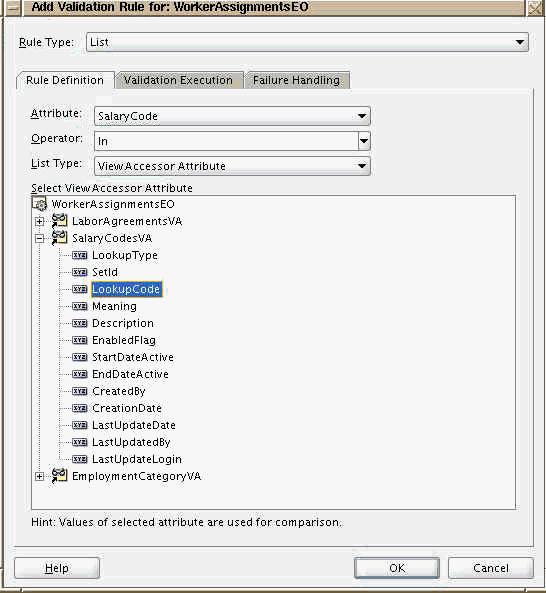Click the attribute icon beside EndDateActive

pos(80,374)
